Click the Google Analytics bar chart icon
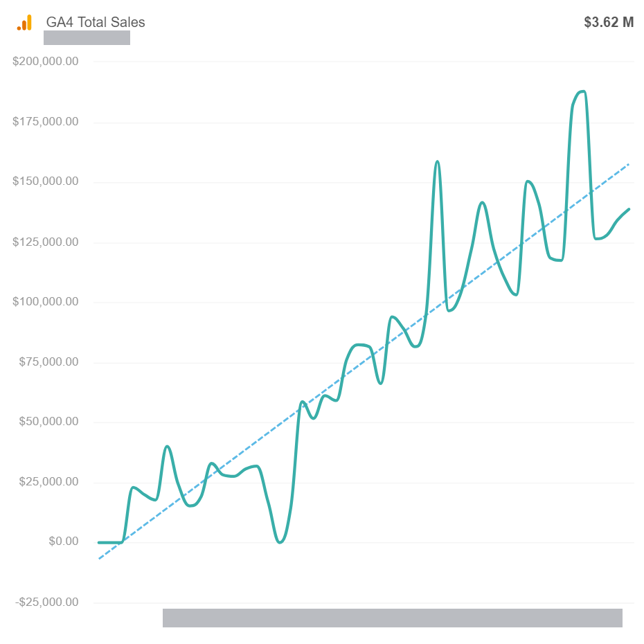This screenshot has height=644, width=644. point(24,23)
